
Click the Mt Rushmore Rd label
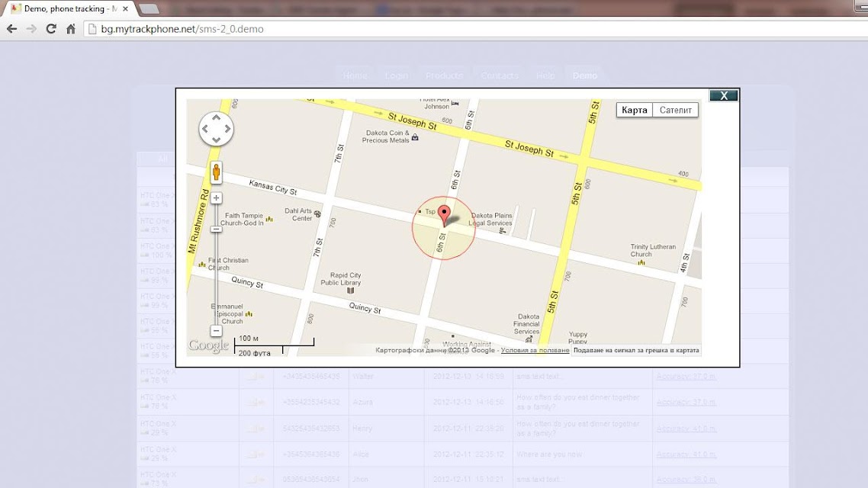tap(198, 221)
